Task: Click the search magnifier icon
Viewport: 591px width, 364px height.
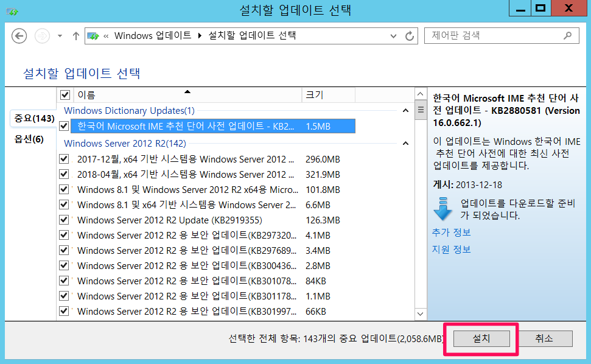Action: [567, 36]
